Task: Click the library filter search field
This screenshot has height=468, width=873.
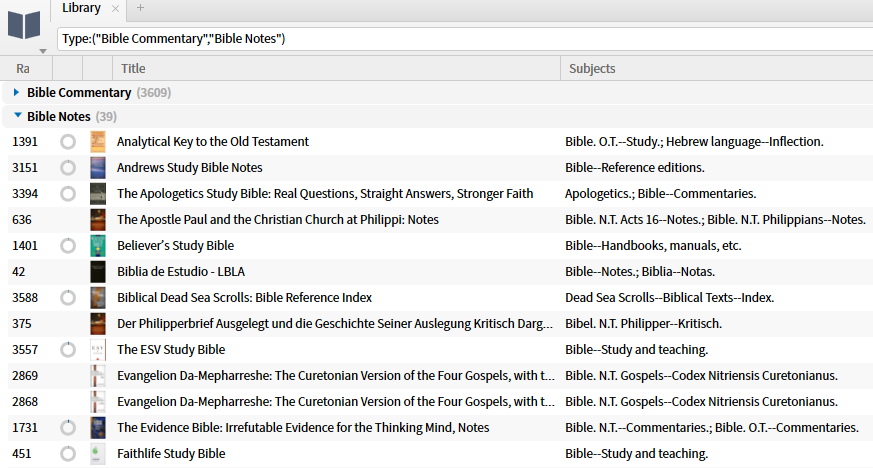Action: pos(460,39)
